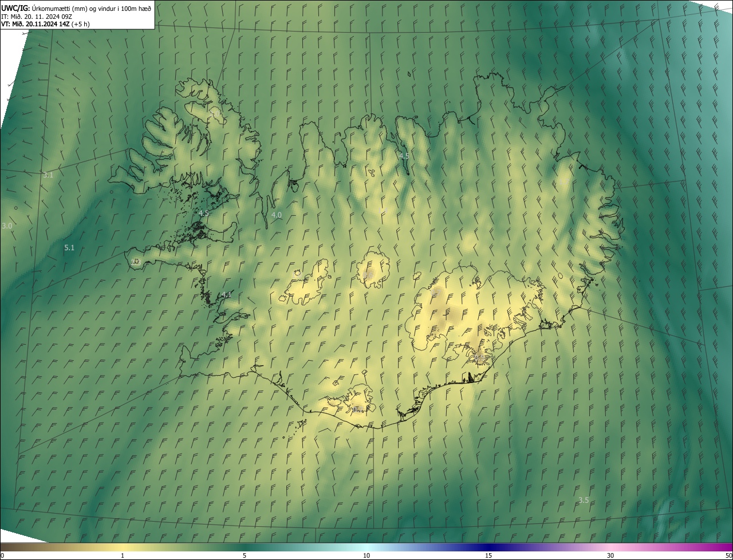Viewport: 733px width, 560px height.
Task: Click the 3.5 value label over the ocean
Action: point(584,500)
